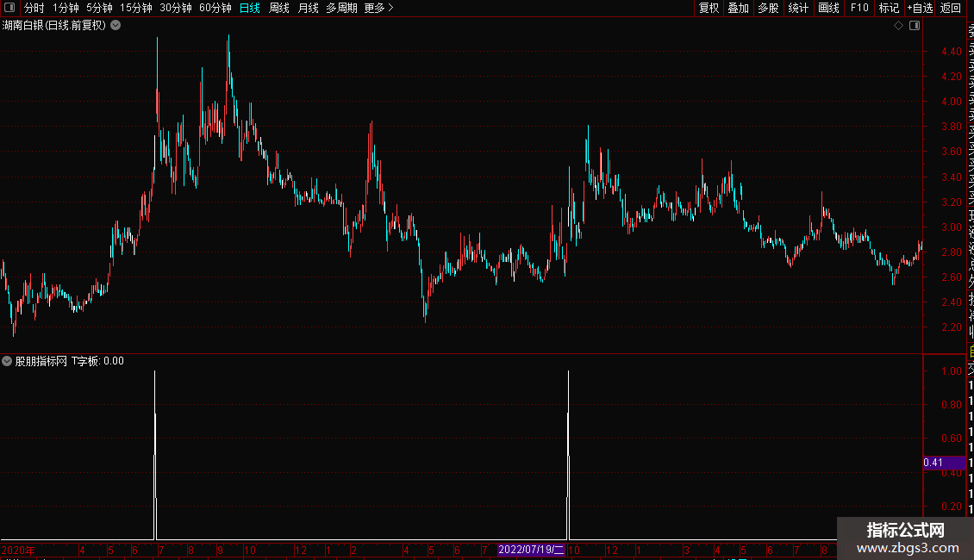Switch to 周线 weekly chart
Screen dimensions: 974x560
click(279, 8)
